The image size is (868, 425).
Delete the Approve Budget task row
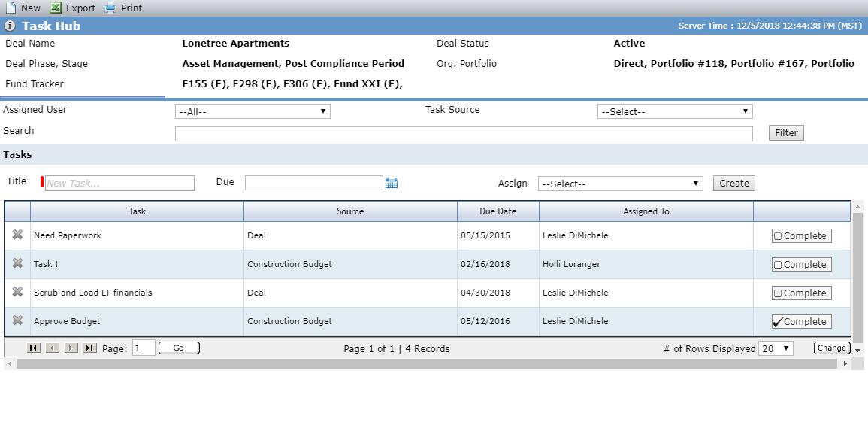pos(18,321)
